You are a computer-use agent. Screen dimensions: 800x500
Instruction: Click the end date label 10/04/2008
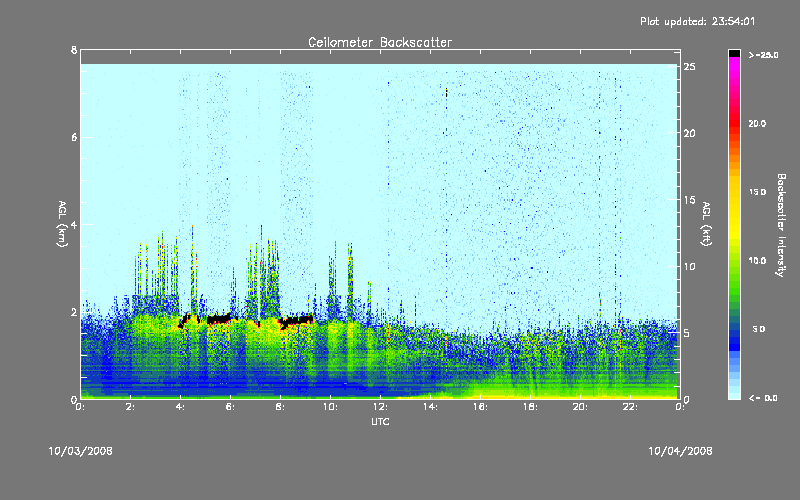click(680, 451)
